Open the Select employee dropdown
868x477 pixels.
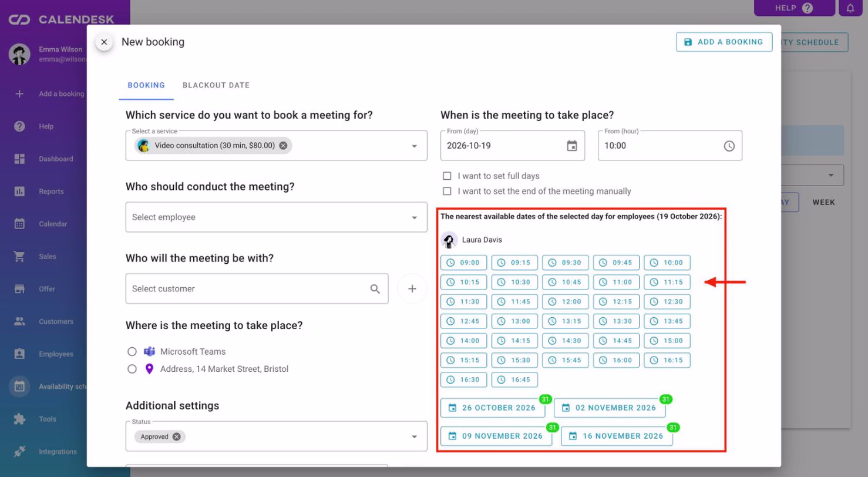276,217
